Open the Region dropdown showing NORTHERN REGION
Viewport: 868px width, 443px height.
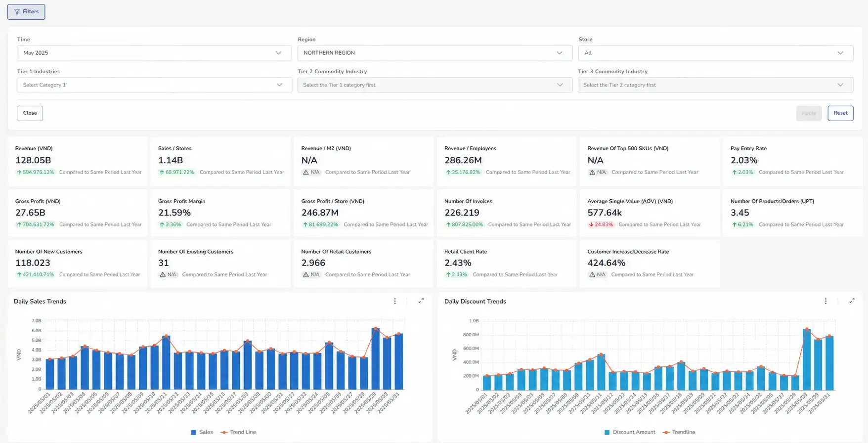click(434, 53)
